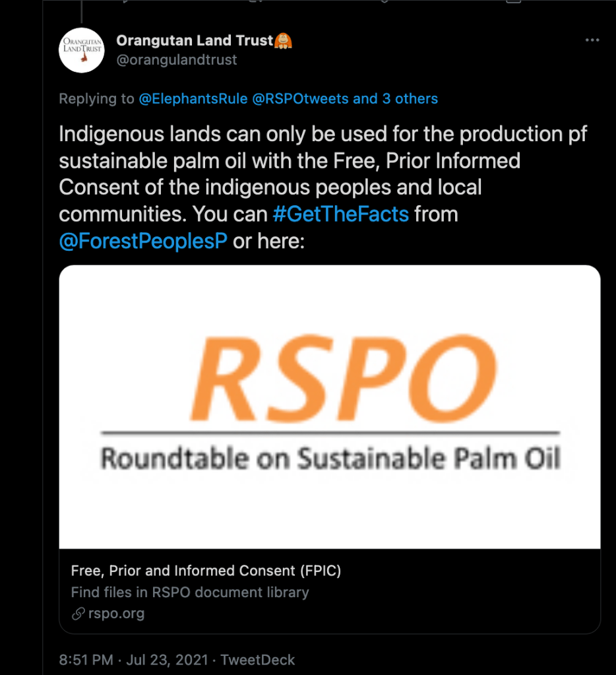Visit the @ForestPeoplesP profile mention
Image resolution: width=616 pixels, height=675 pixels.
[x=143, y=241]
